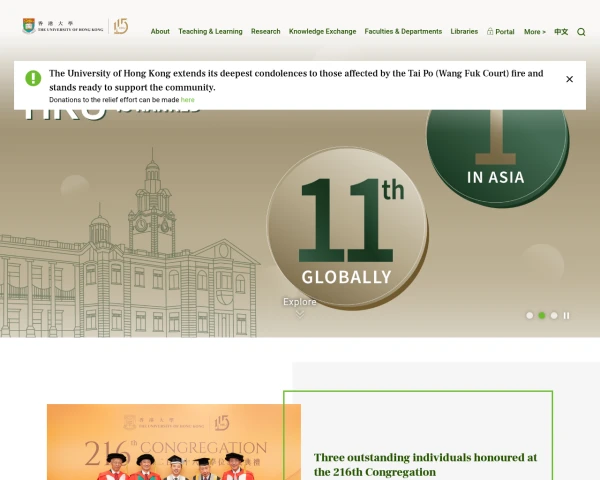Screen dimensions: 600x480
Task: Open the 216th Congregation news headline
Action: point(425,465)
